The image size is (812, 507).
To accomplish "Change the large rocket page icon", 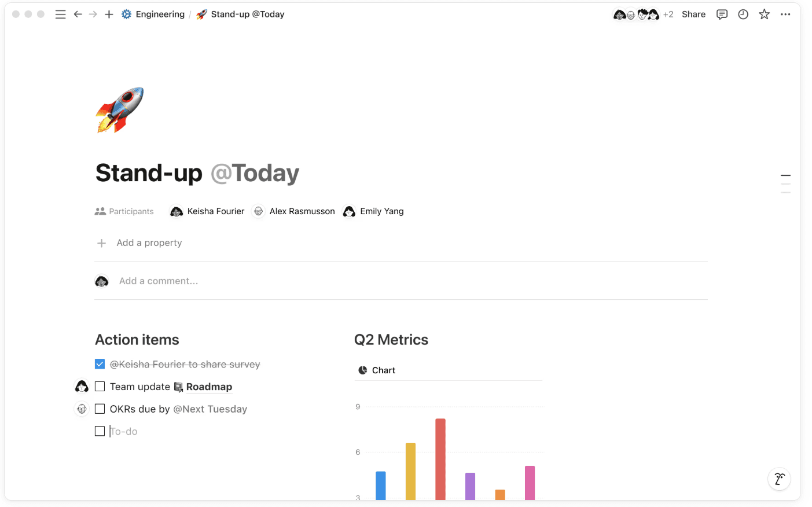I will click(120, 110).
